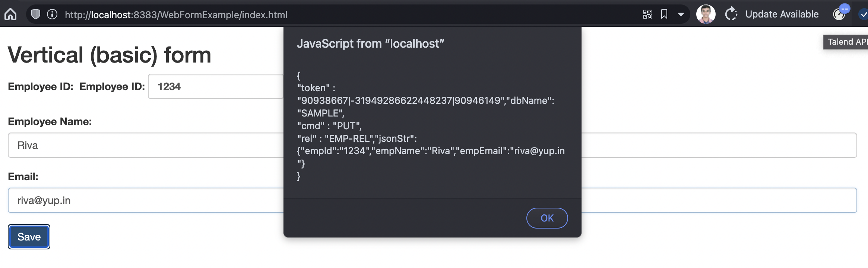
Task: Click the Vertical (basic) form heading
Action: pos(110,55)
